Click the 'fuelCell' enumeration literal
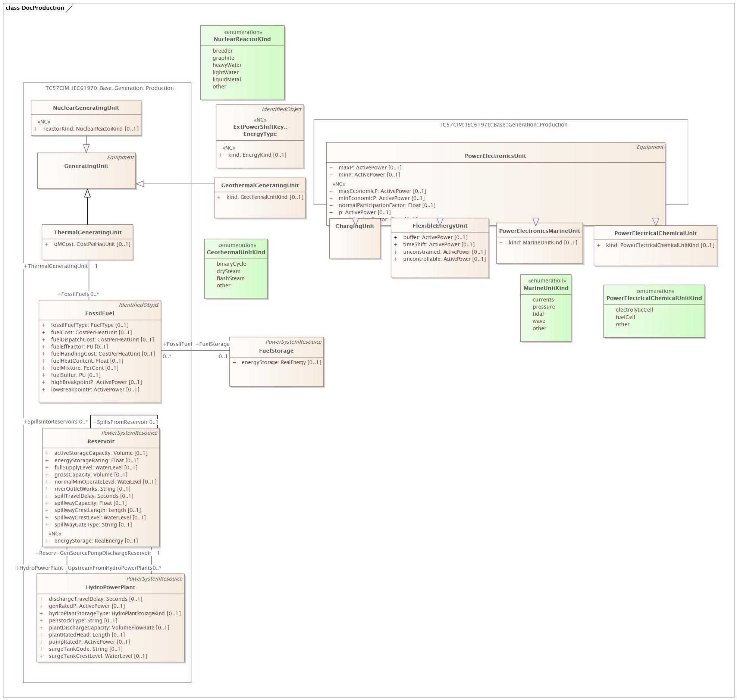737x700 pixels. 625,317
